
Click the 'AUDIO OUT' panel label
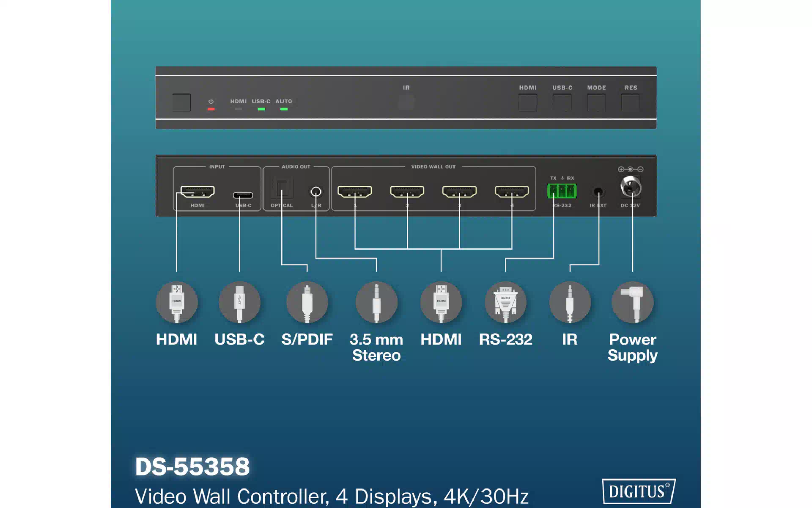point(296,167)
